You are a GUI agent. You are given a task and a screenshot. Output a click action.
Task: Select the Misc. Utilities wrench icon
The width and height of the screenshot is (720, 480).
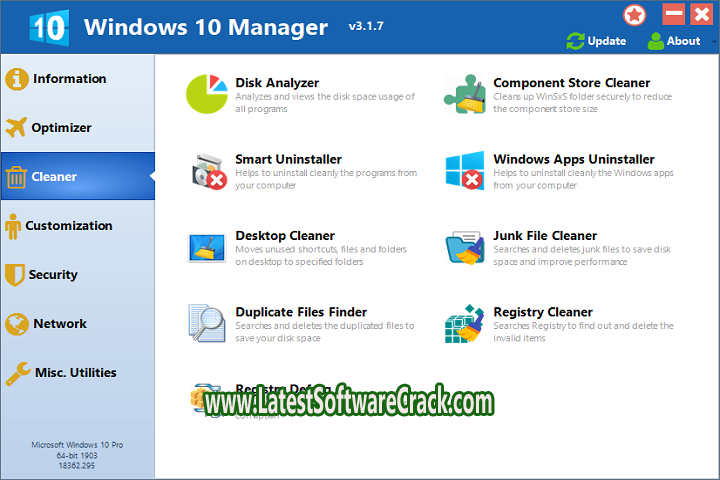pyautogui.click(x=18, y=373)
